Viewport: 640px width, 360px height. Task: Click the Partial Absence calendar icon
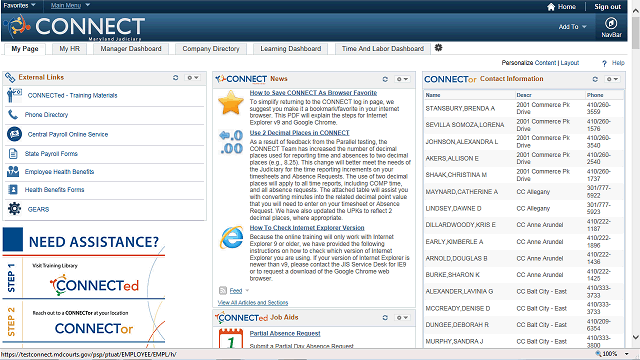231,338
